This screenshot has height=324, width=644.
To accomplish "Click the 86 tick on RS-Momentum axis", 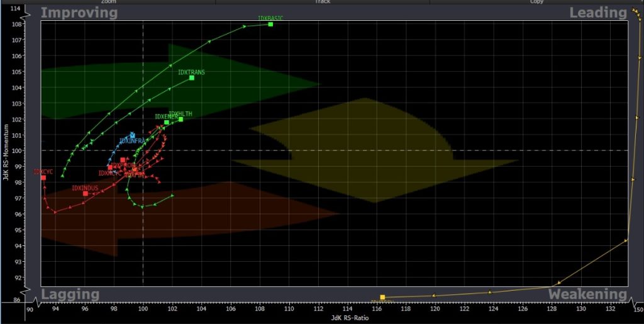I will click(16, 299).
